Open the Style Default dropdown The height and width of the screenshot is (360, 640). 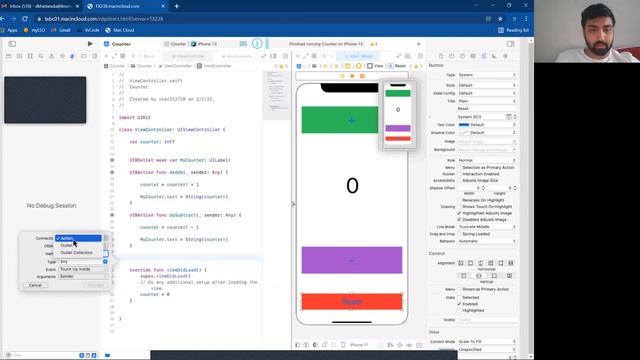pos(487,85)
